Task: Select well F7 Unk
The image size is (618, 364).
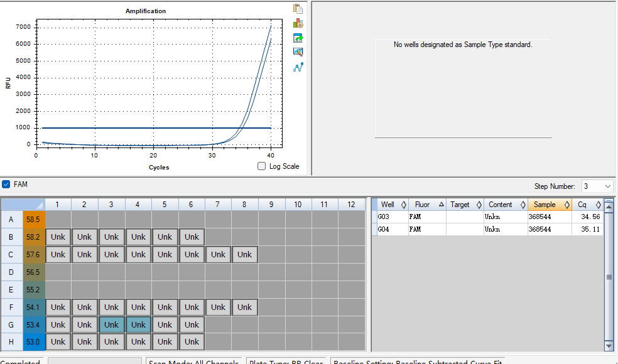Action: pos(218,308)
